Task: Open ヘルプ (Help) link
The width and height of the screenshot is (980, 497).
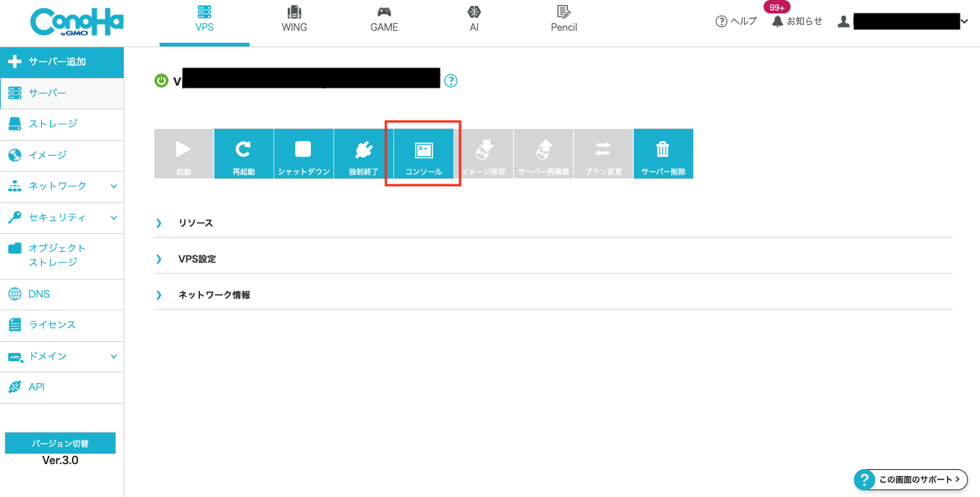Action: 736,21
